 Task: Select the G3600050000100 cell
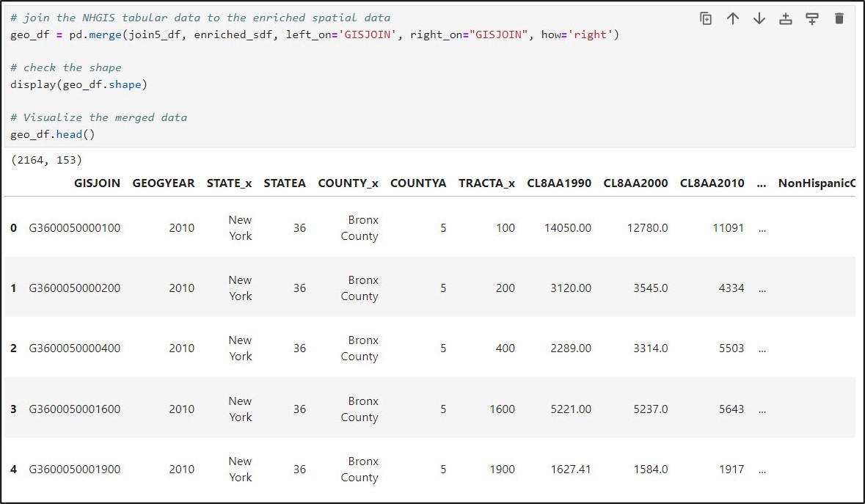click(75, 228)
